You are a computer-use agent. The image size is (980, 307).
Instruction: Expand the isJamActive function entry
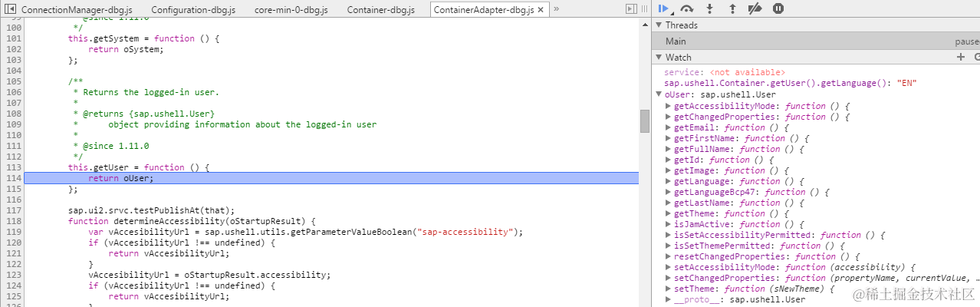click(669, 224)
